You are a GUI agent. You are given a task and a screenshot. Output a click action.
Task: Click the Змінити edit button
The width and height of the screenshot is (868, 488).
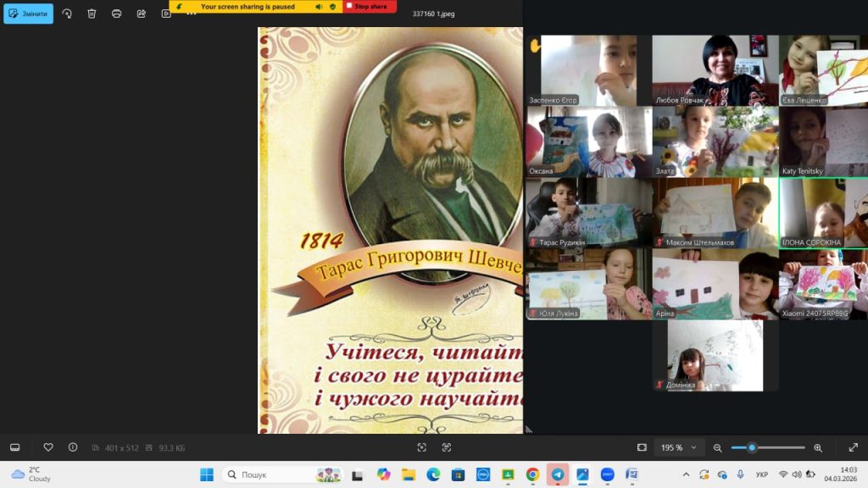click(28, 14)
